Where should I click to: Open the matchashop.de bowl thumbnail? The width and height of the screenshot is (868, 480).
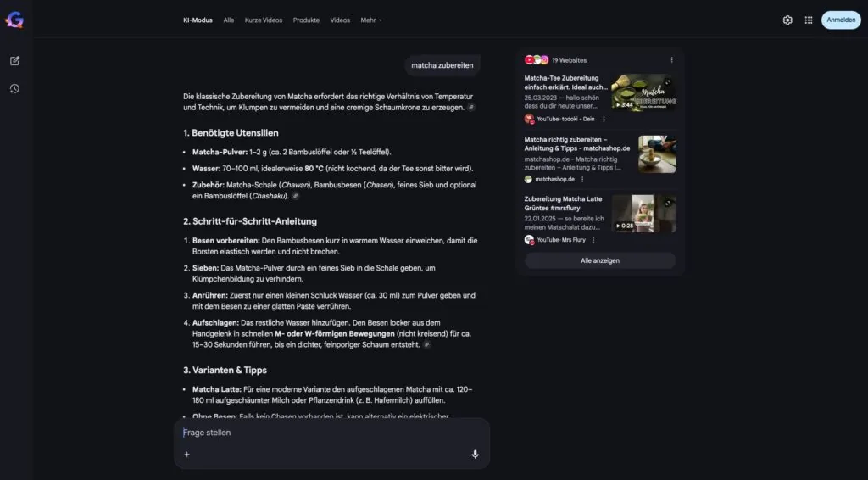657,154
